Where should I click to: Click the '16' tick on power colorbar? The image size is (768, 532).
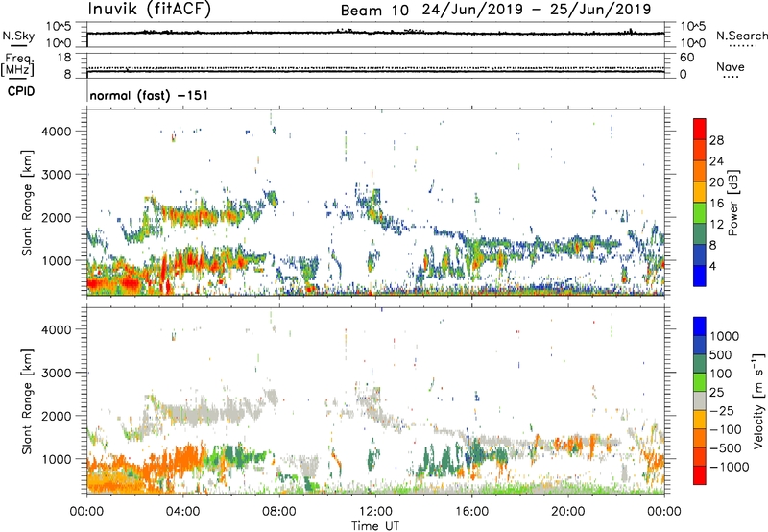[716, 204]
